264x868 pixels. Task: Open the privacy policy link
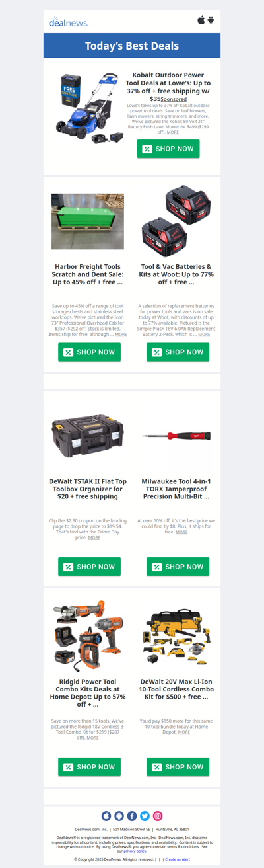135,851
